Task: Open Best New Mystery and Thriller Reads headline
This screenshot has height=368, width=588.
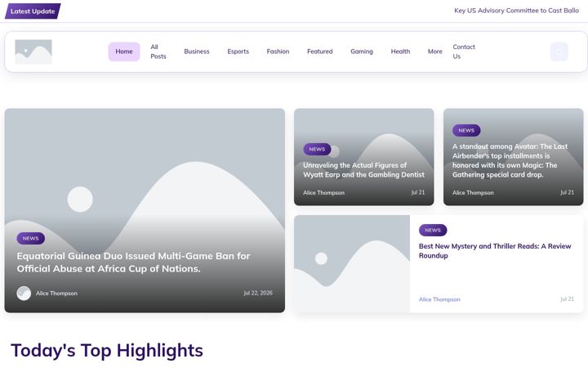Action: tap(495, 251)
